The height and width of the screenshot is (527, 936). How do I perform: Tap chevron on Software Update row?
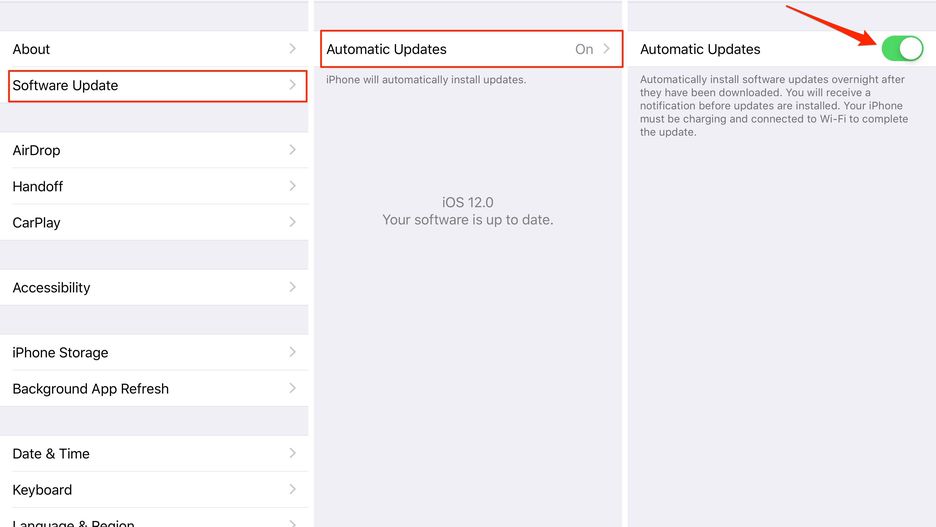292,85
